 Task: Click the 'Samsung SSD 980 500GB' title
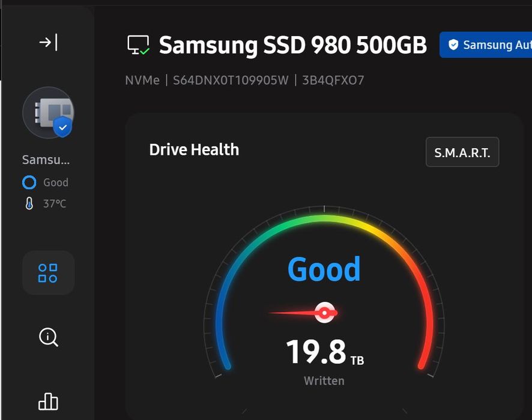point(293,45)
